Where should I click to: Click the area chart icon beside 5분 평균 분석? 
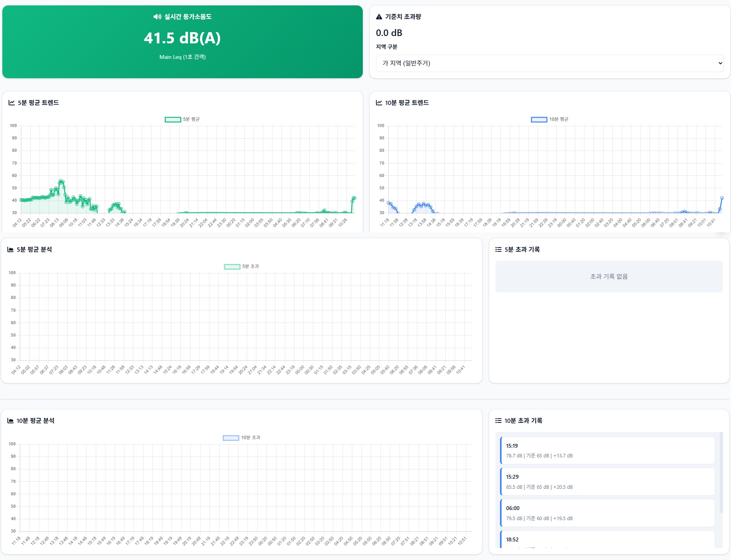point(10,249)
